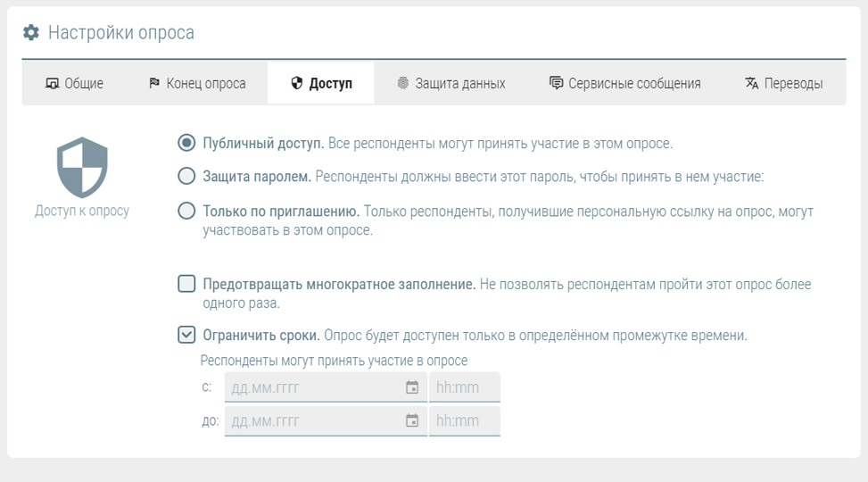
Task: Enable Предотвращать многократное заполнение checkbox
Action: [x=186, y=284]
